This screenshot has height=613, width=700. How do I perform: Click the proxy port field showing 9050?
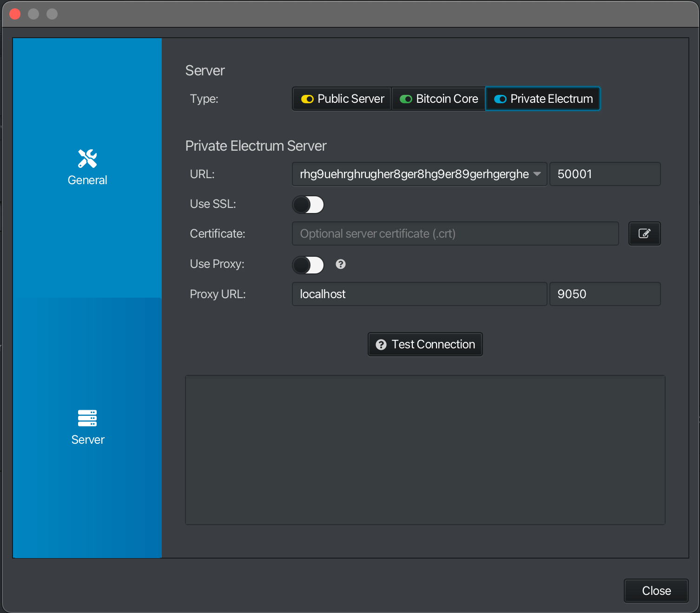[604, 294]
